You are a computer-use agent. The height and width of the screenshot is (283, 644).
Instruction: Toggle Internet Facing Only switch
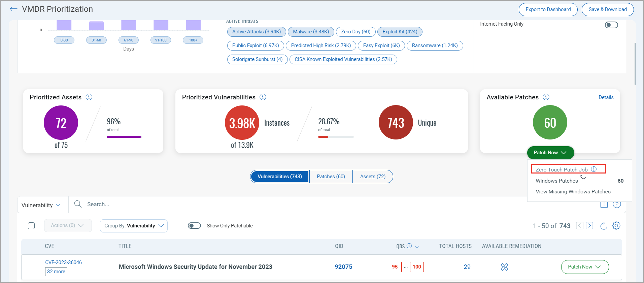point(611,25)
